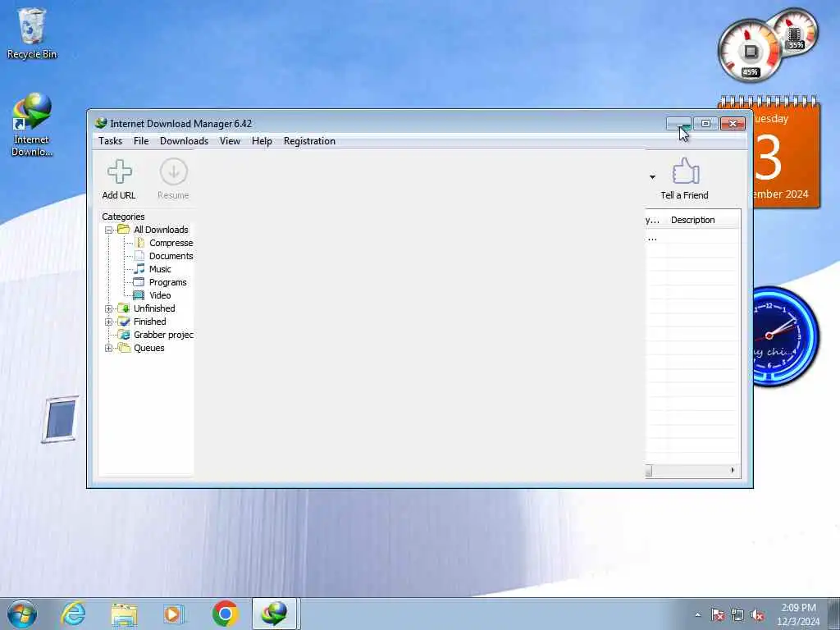Click the Music category label
Image resolution: width=840 pixels, height=630 pixels.
160,269
